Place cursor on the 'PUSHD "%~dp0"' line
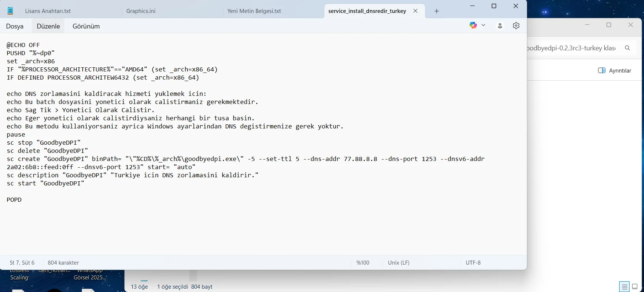Viewport: 644px width, 292px height. pos(31,53)
